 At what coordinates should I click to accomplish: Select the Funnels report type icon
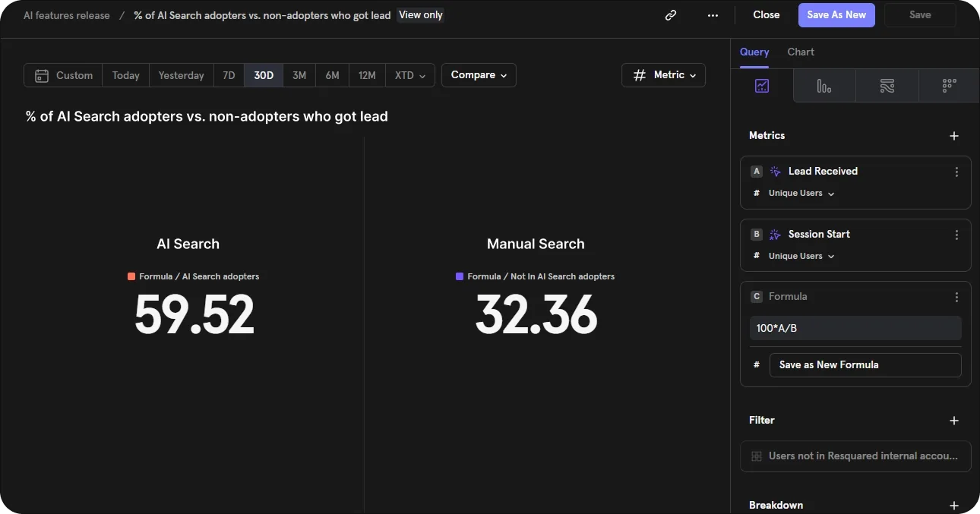coord(824,86)
